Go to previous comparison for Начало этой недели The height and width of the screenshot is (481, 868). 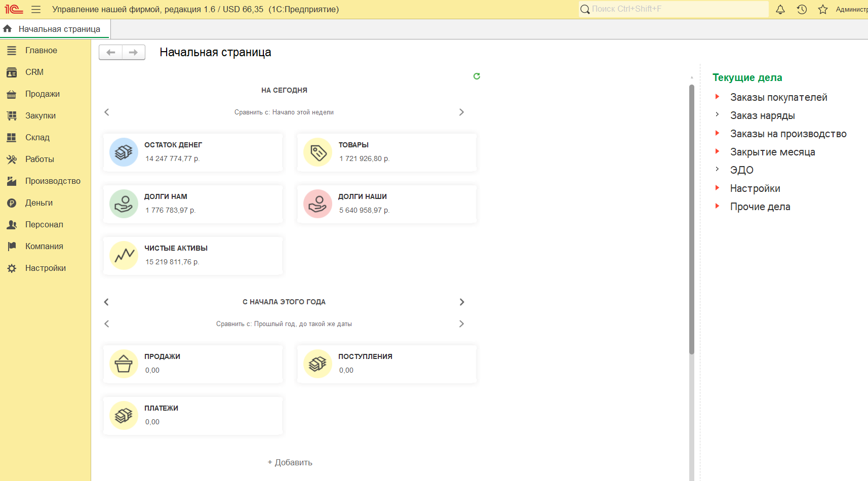[x=107, y=112]
